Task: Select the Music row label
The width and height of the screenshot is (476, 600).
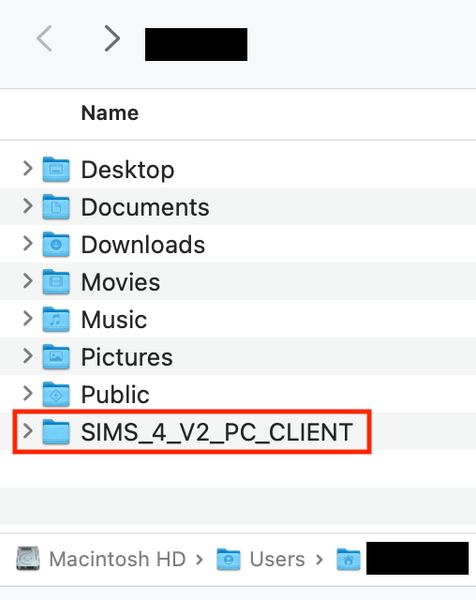Action: tap(114, 320)
